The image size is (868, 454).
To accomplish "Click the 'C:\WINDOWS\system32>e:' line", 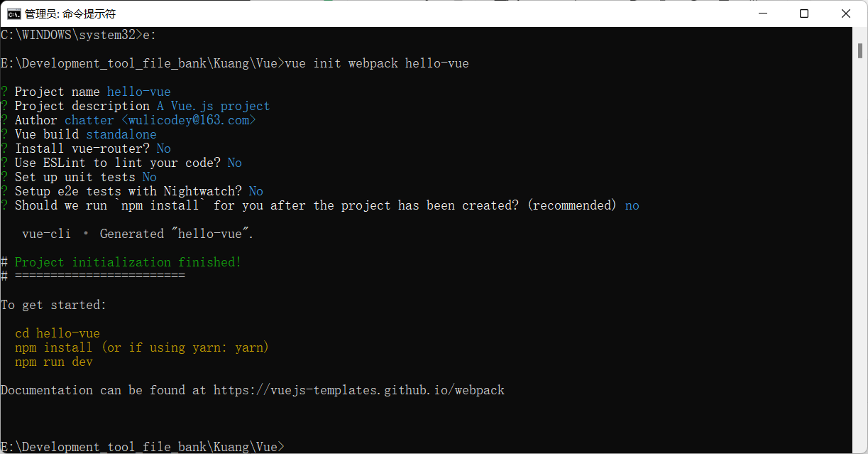I will [x=79, y=35].
